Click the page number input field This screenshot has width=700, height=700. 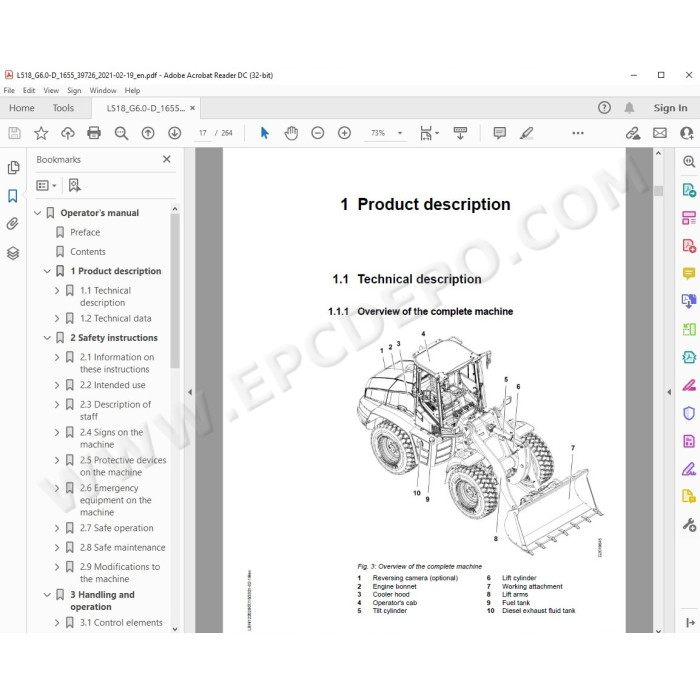pos(203,133)
